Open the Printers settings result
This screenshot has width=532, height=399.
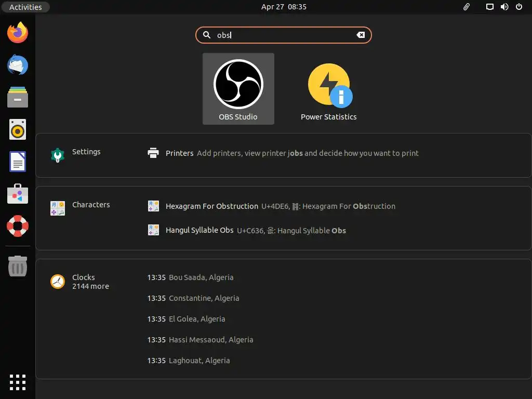tap(283, 153)
